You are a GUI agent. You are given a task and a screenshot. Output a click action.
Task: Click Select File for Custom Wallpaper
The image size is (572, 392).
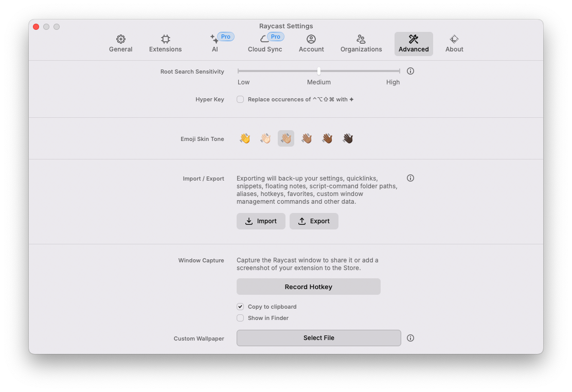tap(319, 338)
